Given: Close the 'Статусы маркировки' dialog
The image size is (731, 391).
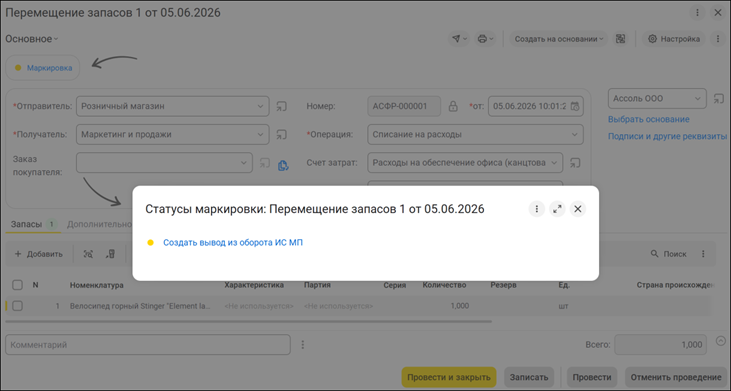Looking at the screenshot, I should pos(578,209).
